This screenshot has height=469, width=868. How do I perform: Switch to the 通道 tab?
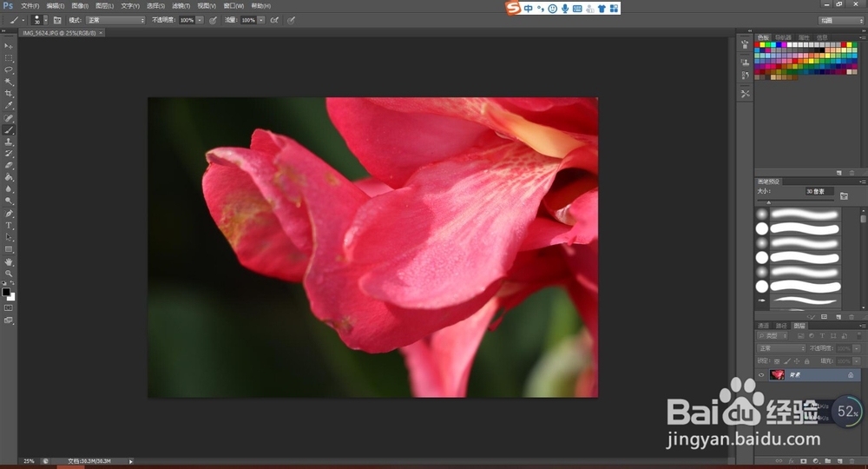pyautogui.click(x=763, y=326)
